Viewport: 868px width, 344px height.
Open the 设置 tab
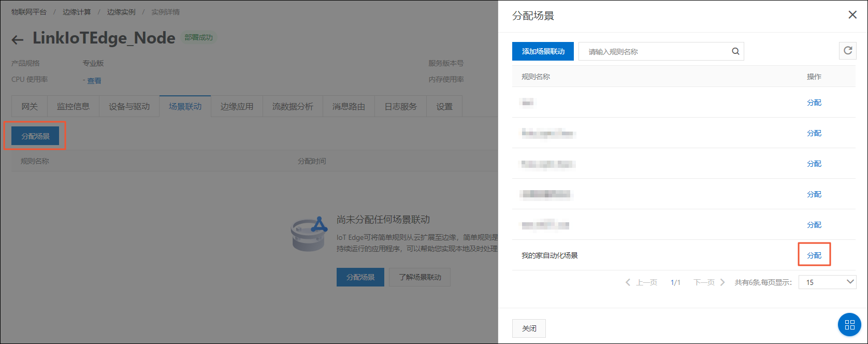444,106
